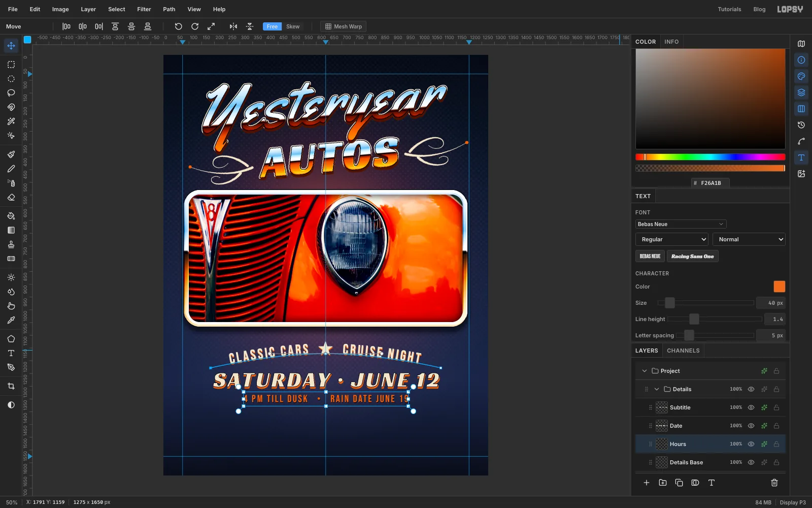Select the Move tool in left toolbar

click(x=11, y=46)
